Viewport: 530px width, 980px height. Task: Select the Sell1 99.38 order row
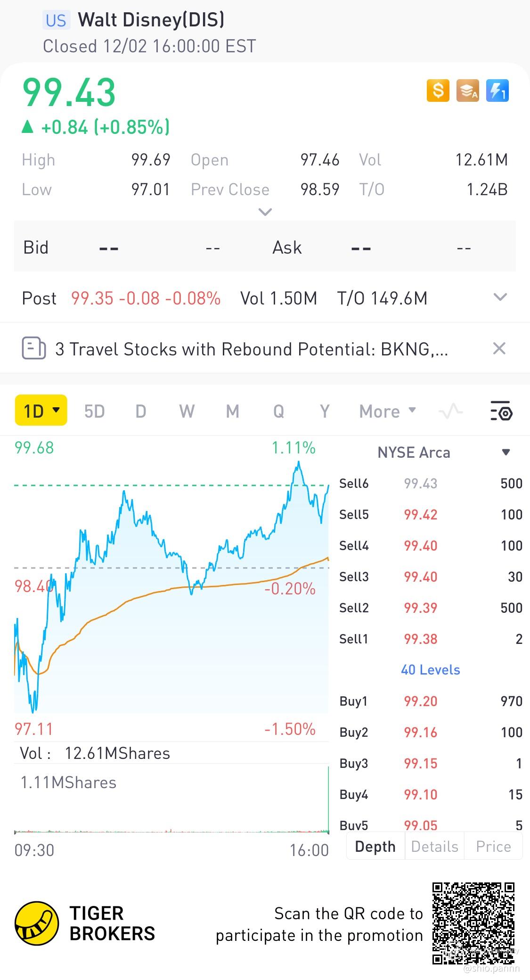[430, 639]
